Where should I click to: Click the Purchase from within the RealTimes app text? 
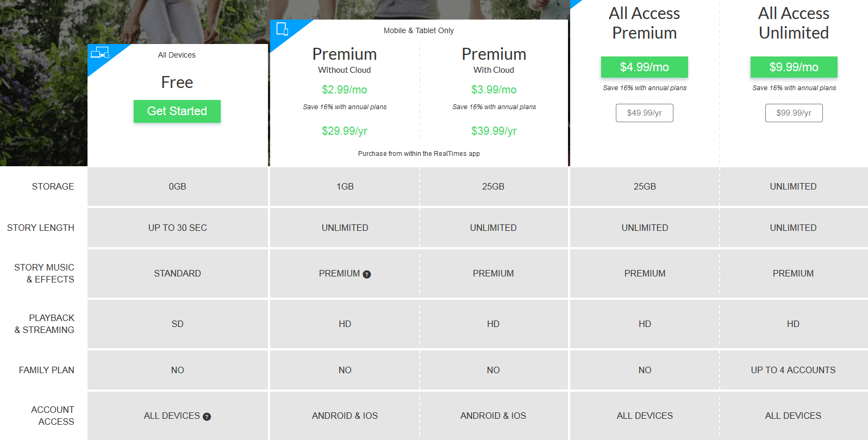point(419,154)
